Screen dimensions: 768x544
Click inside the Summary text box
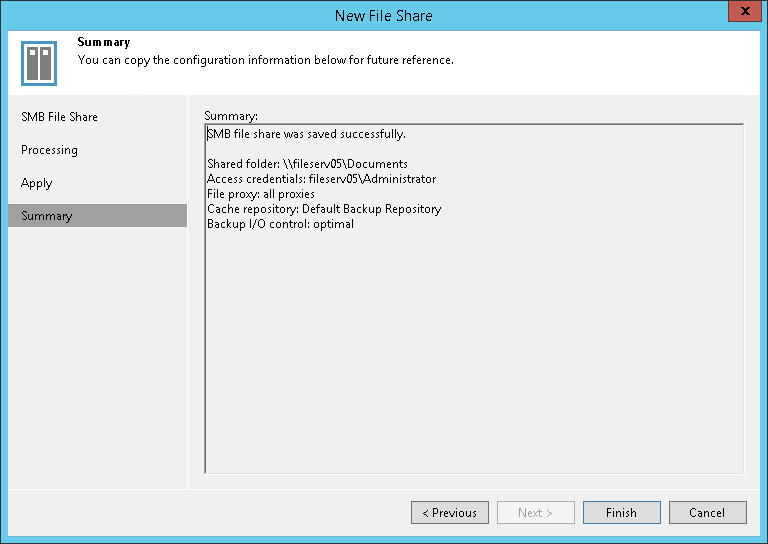474,299
